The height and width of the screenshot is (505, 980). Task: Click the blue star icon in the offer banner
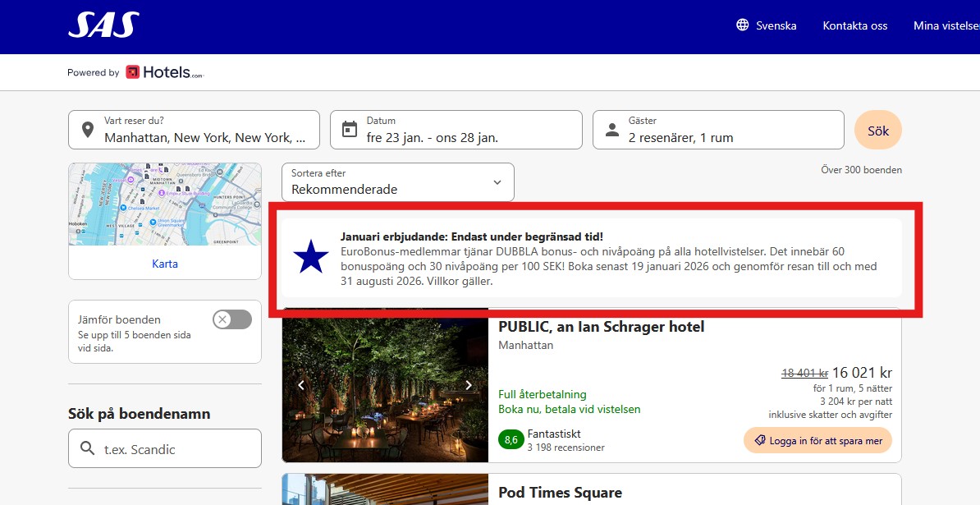point(311,257)
